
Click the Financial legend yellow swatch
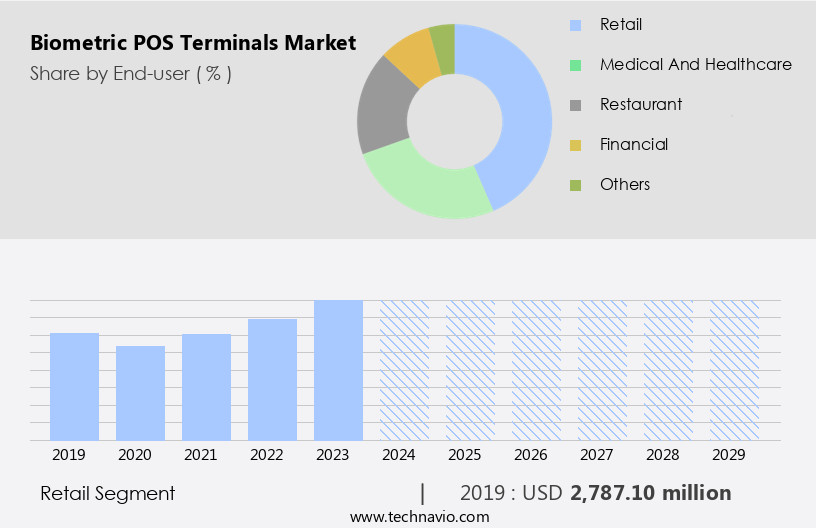(575, 145)
